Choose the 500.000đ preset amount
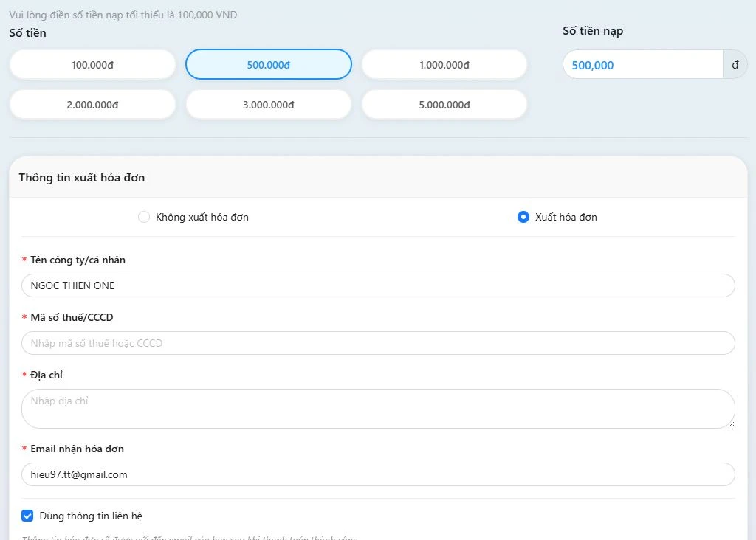756x540 pixels. pos(268,65)
